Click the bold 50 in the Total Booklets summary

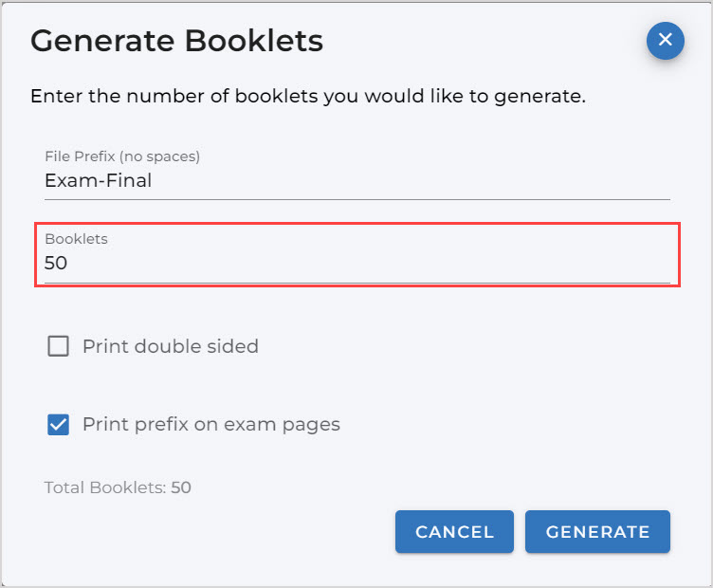pos(181,488)
